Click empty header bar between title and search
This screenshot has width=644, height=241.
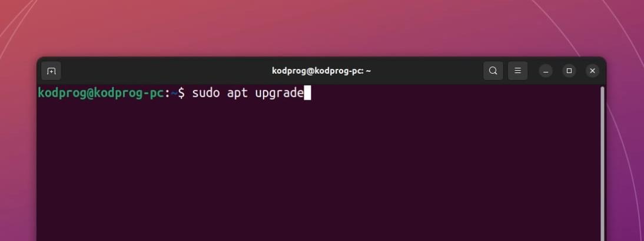point(427,71)
